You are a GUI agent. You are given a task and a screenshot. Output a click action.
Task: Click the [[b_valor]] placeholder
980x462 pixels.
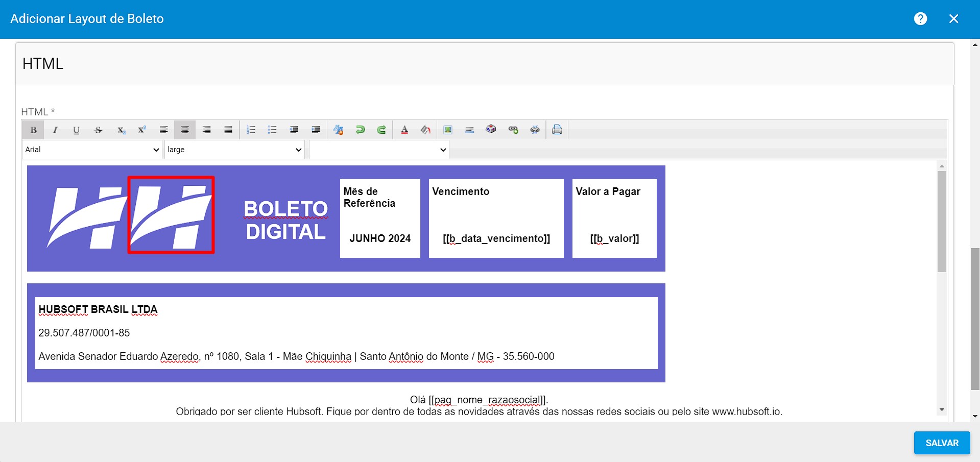614,238
